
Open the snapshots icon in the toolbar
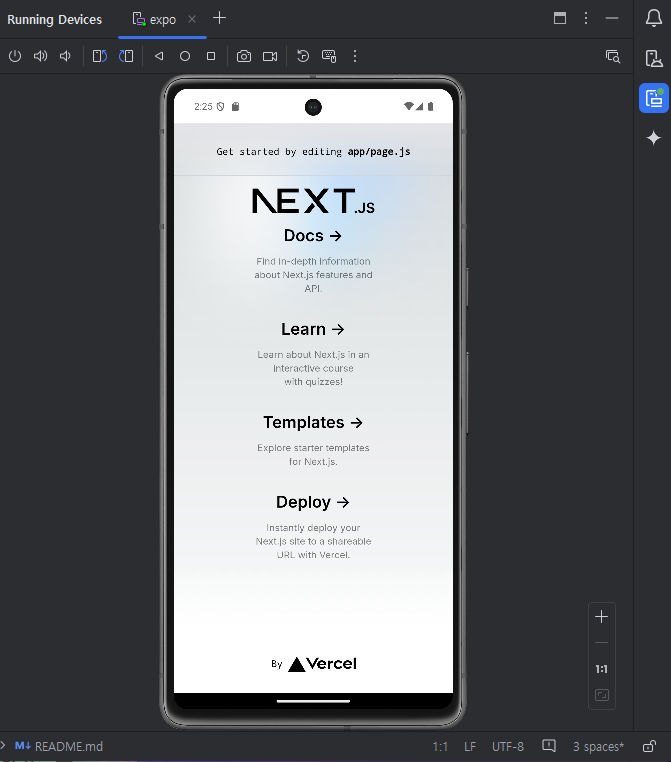(x=303, y=56)
